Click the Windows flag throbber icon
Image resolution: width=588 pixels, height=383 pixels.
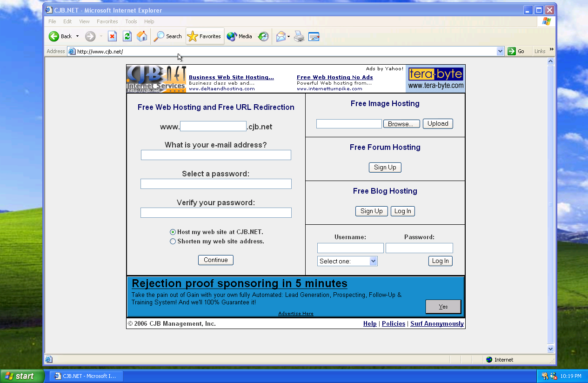click(546, 21)
